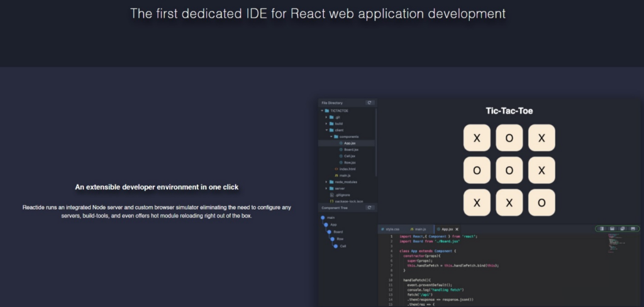Screen dimensions: 644x307
Task: Click the "super(props);" code line
Action: click(419, 260)
